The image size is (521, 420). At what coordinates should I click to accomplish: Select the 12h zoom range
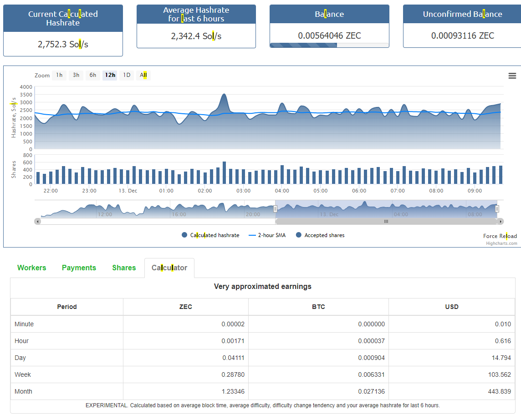click(x=110, y=75)
